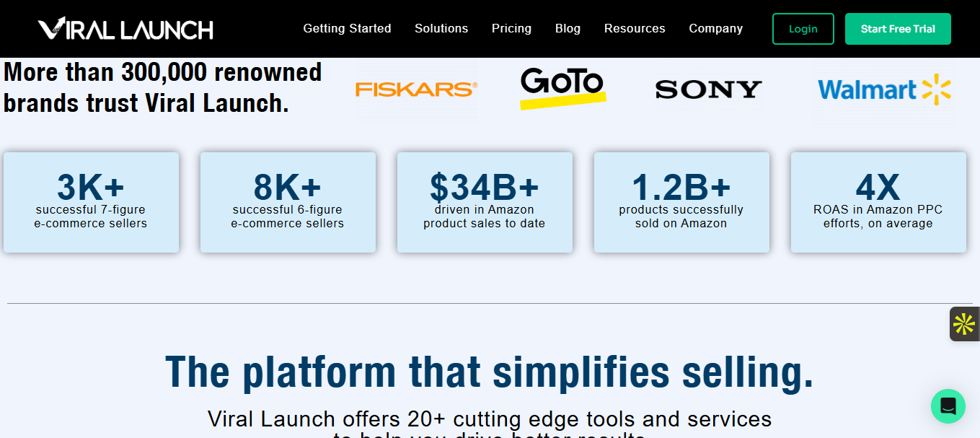Click the Walmart brand logo
The height and width of the screenshot is (438, 980).
tap(884, 89)
